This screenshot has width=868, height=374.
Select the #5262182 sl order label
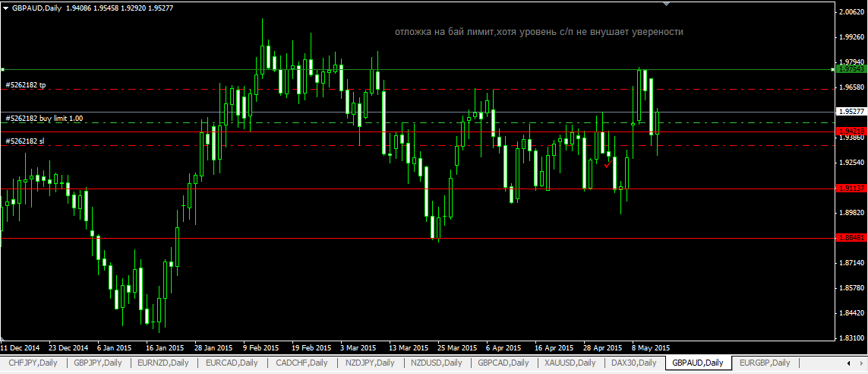point(25,141)
